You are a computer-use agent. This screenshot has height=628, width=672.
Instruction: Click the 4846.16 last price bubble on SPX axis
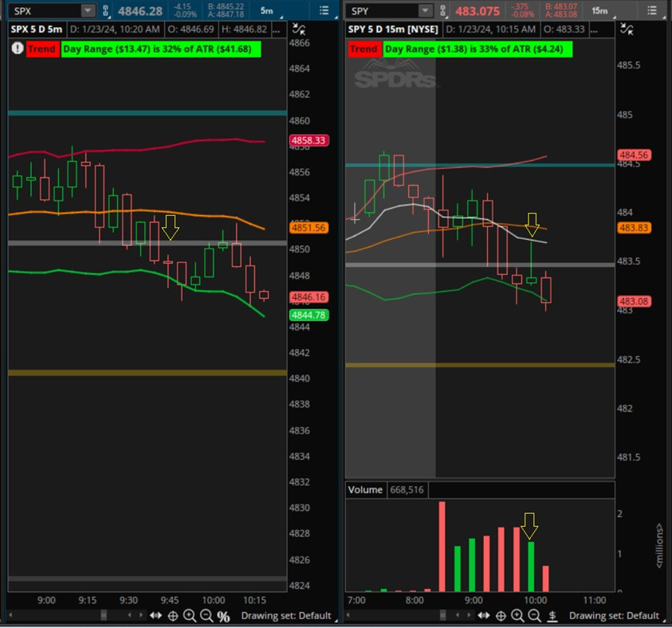[309, 296]
